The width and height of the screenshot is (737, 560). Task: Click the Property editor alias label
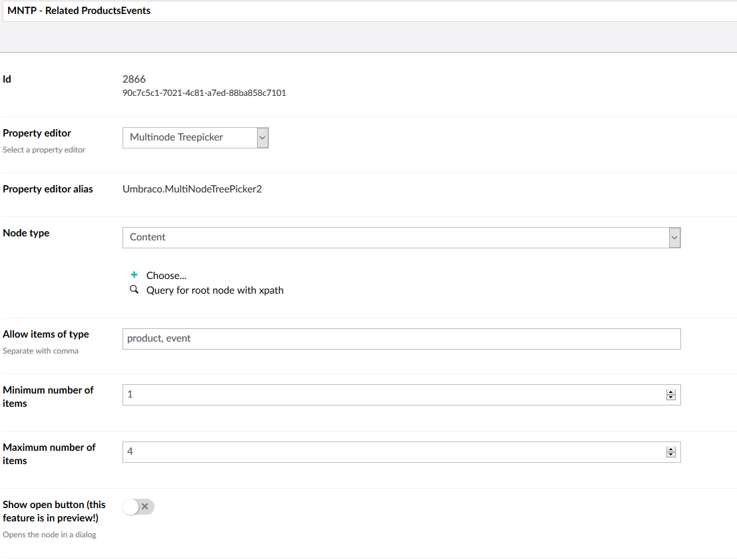(x=47, y=188)
